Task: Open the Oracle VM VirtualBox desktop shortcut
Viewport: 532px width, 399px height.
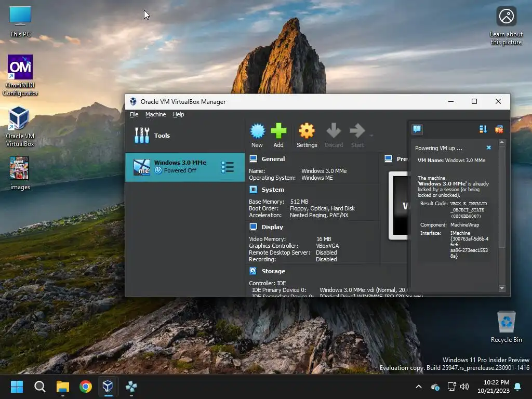Action: tap(20, 126)
